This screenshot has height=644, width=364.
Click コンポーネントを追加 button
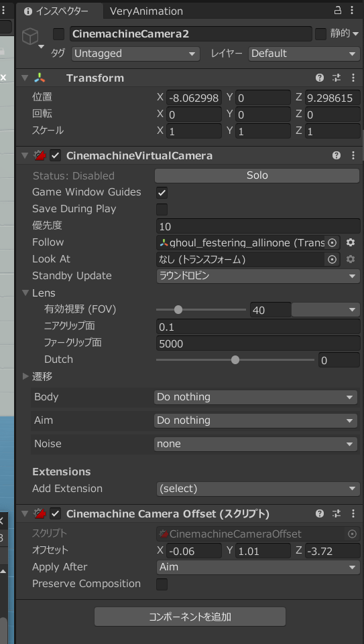pos(190,617)
